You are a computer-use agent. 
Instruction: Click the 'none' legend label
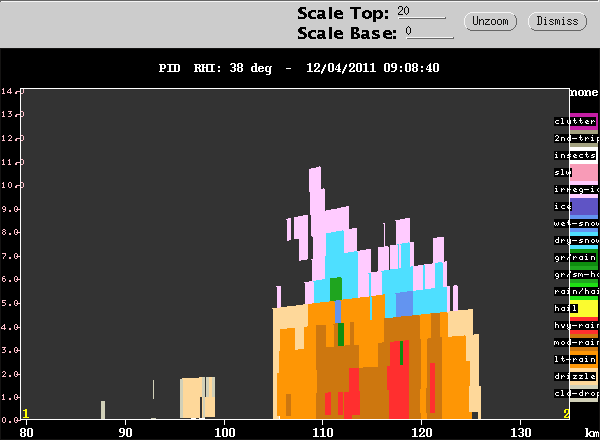[584, 92]
